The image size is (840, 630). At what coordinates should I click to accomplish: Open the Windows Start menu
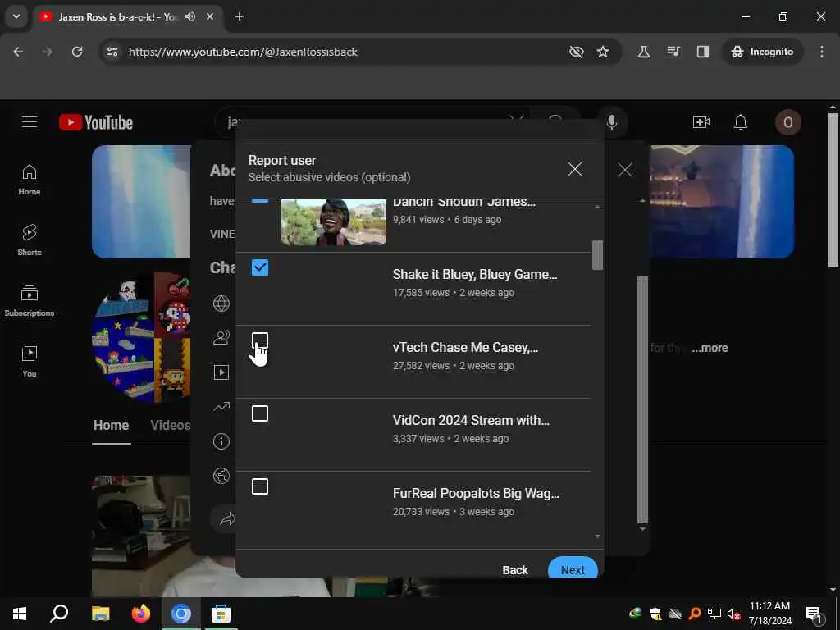point(20,614)
